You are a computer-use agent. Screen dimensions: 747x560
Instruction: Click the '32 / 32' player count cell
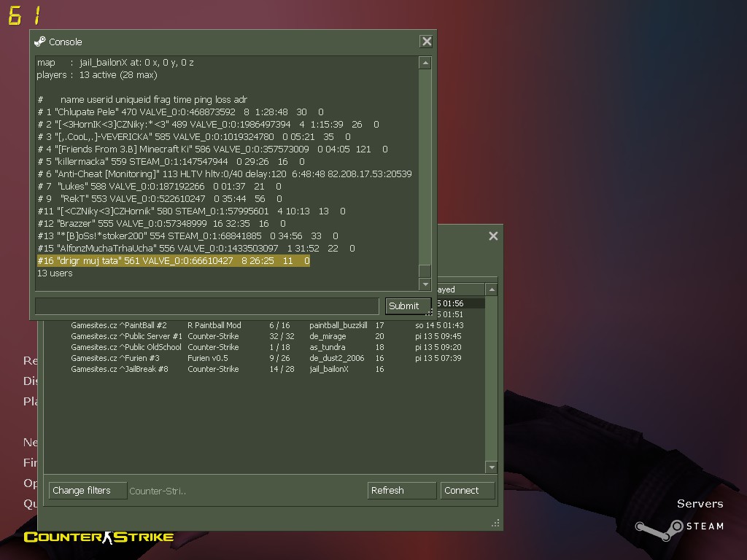click(282, 337)
